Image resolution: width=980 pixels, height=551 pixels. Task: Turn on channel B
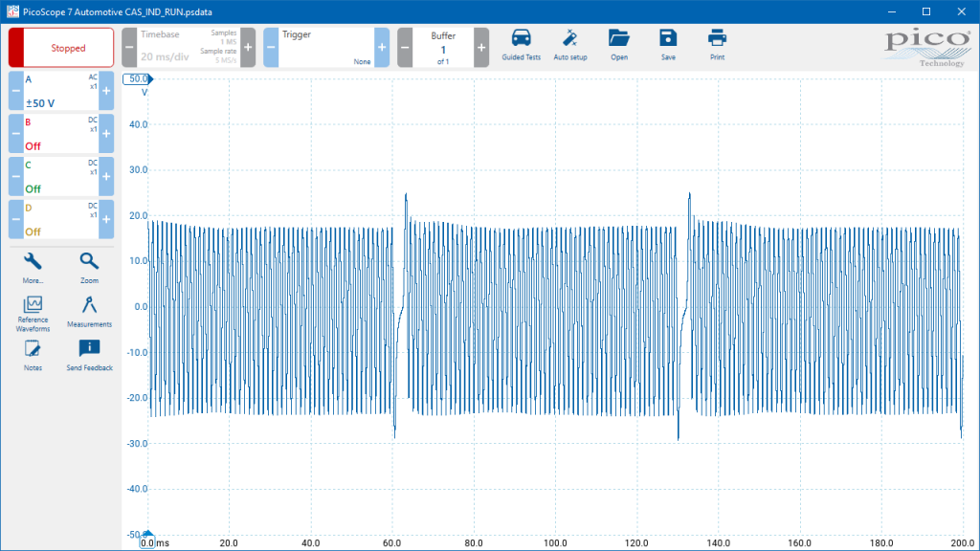[60, 134]
